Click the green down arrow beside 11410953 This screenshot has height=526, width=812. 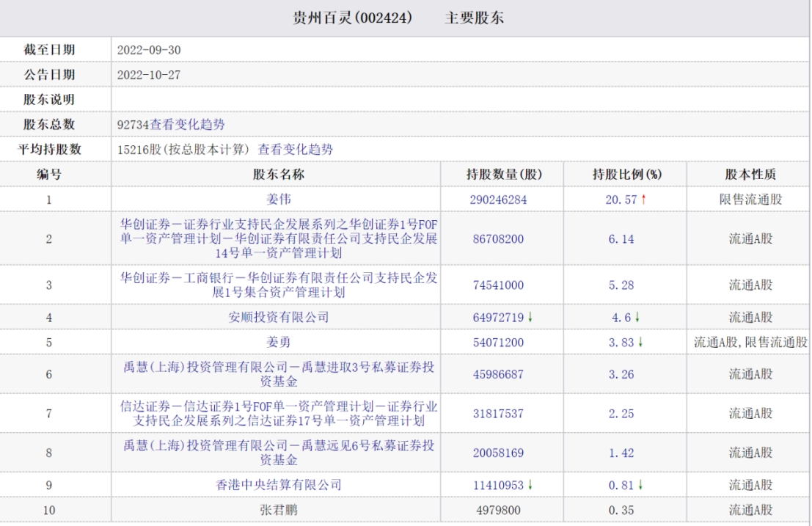click(x=530, y=485)
